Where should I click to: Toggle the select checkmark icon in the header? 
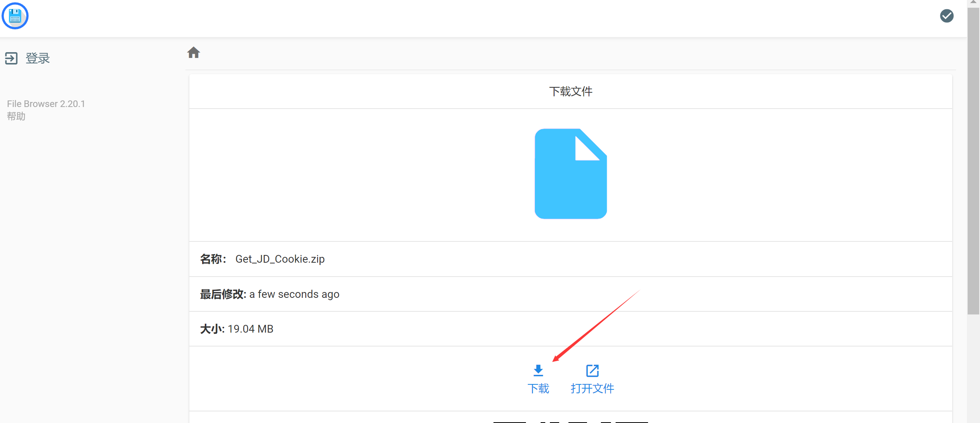946,16
